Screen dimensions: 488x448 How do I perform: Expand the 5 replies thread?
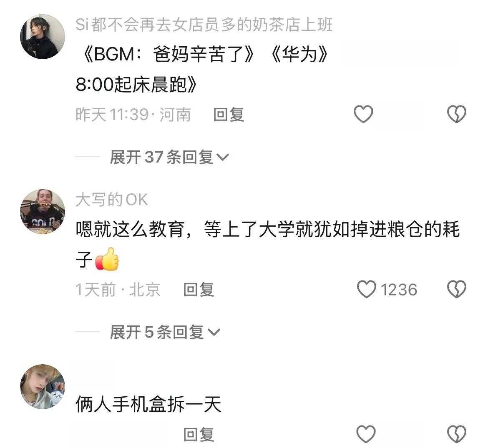165,332
